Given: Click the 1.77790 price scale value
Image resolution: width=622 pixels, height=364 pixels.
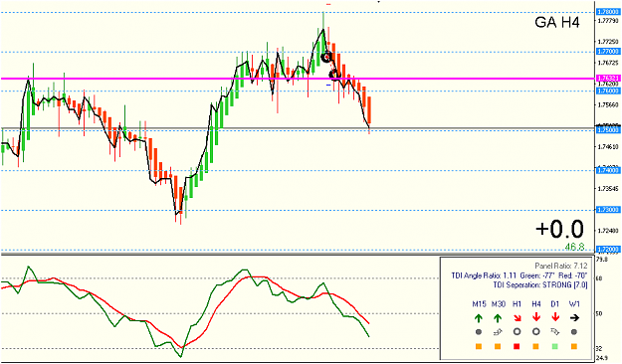Looking at the screenshot, I should coord(608,20).
